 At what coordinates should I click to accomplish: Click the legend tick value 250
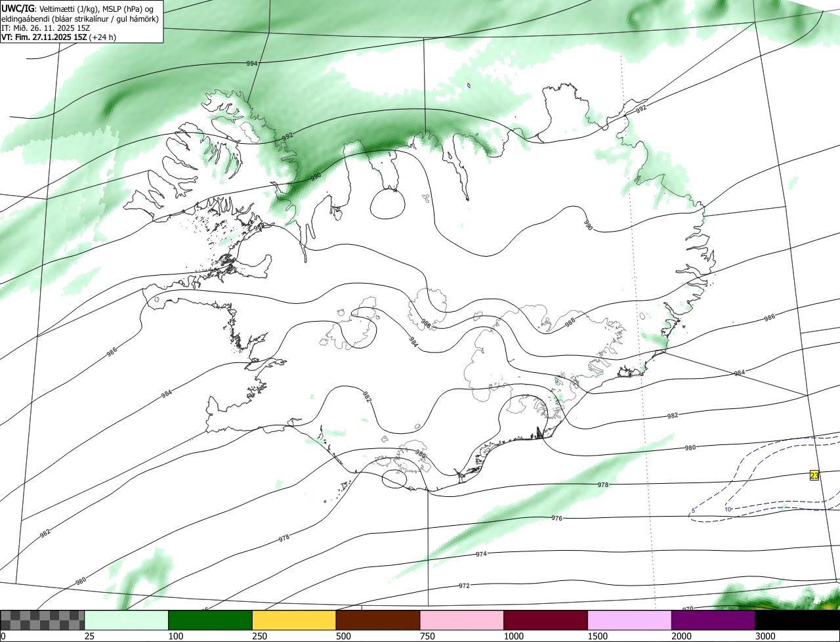(x=261, y=636)
